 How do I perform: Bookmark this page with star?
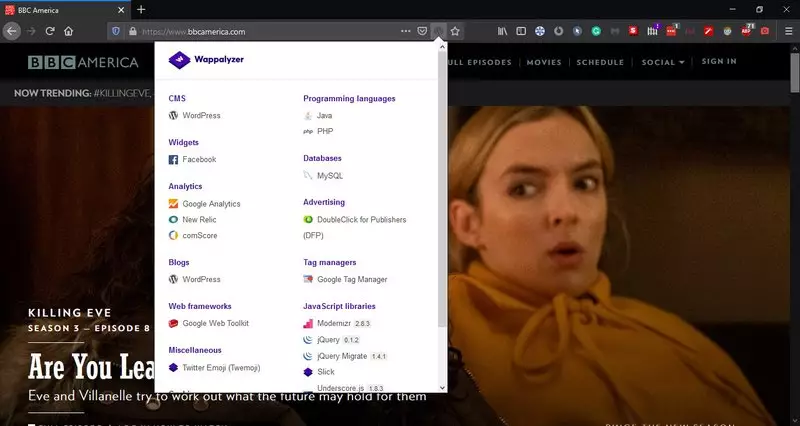[x=455, y=31]
